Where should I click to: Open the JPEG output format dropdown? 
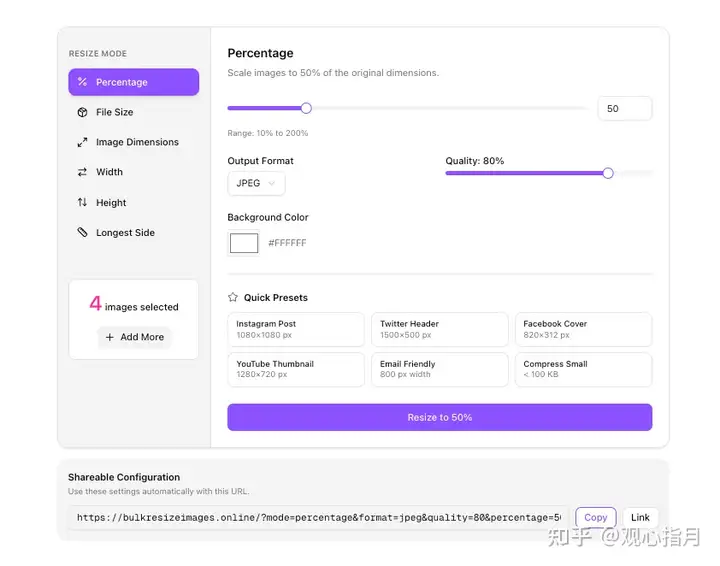(256, 183)
